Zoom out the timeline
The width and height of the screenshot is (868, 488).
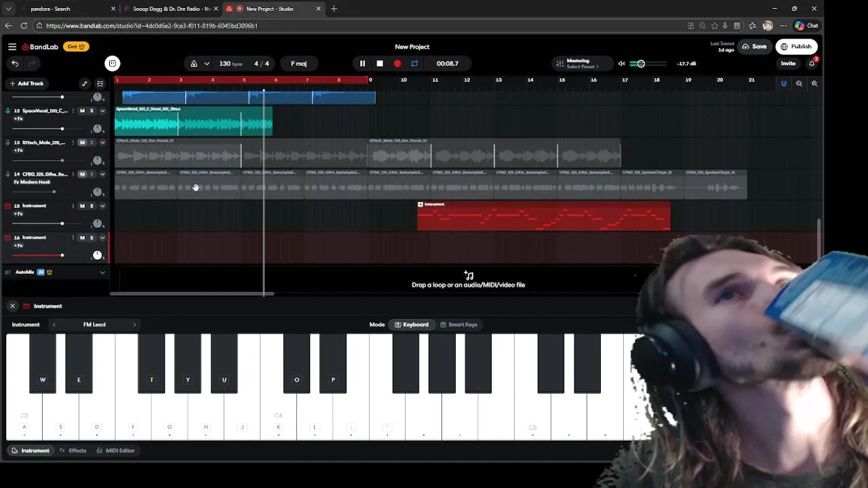799,83
